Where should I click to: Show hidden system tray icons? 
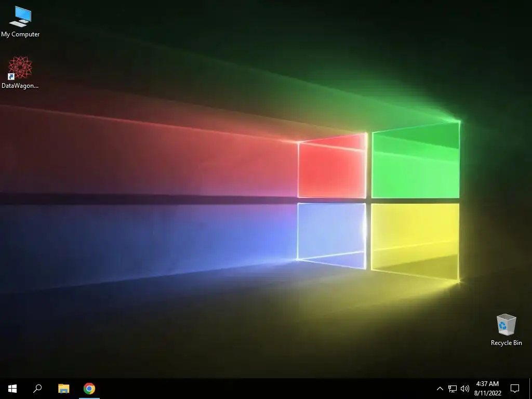pos(440,389)
